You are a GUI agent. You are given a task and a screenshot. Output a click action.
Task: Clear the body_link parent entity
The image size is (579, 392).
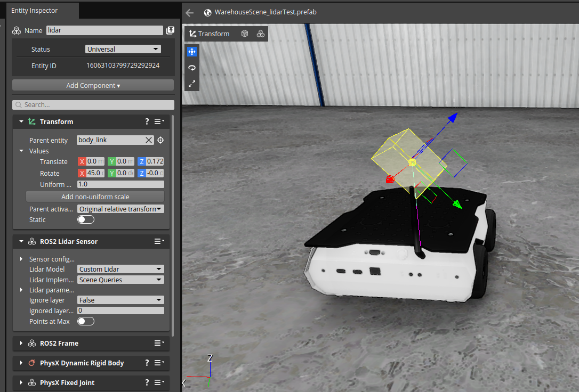point(148,140)
